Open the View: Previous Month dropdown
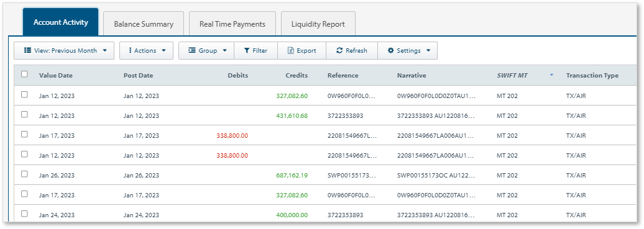The image size is (644, 229). (x=64, y=50)
